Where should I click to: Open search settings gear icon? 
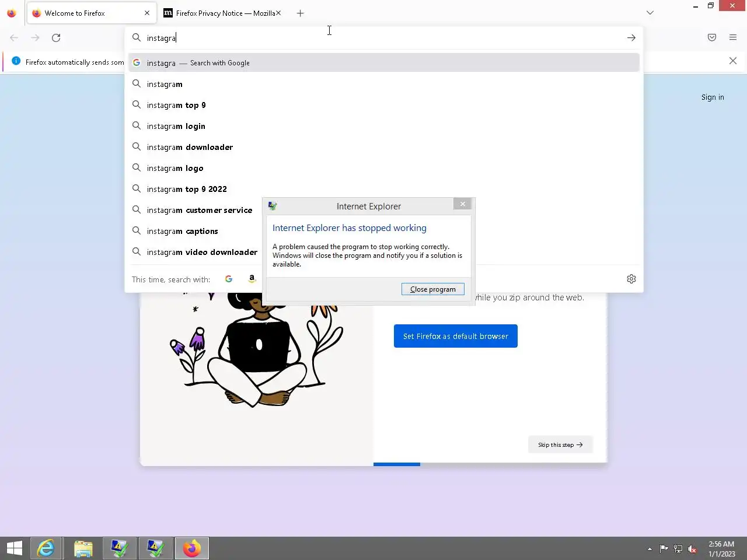click(631, 279)
